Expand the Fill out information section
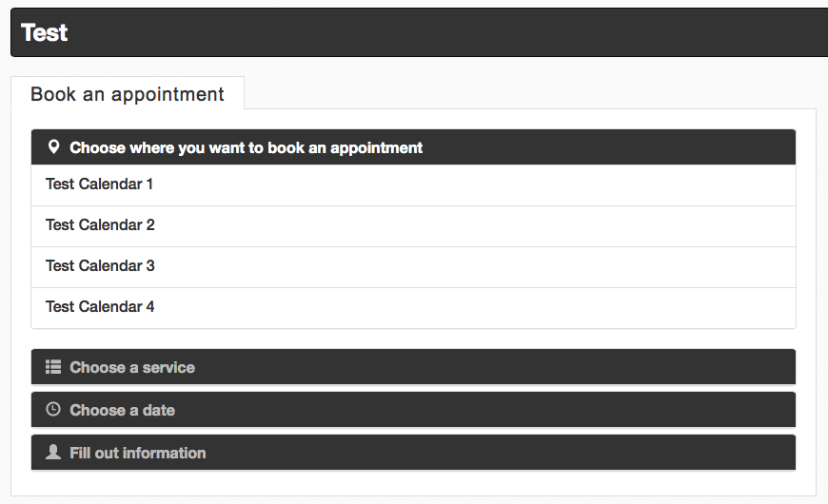 413,453
